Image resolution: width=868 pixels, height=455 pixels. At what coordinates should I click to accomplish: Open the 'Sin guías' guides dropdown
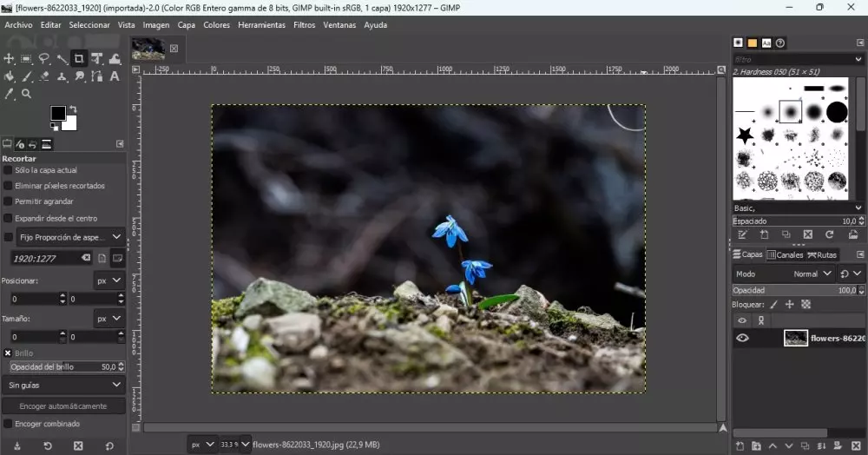(63, 386)
